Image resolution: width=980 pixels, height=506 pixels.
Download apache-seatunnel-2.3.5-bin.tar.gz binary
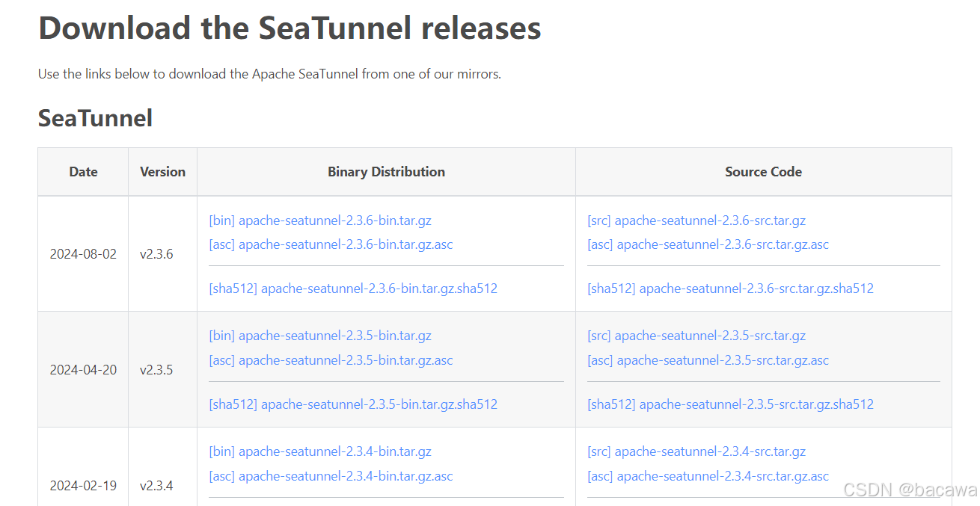pos(320,336)
